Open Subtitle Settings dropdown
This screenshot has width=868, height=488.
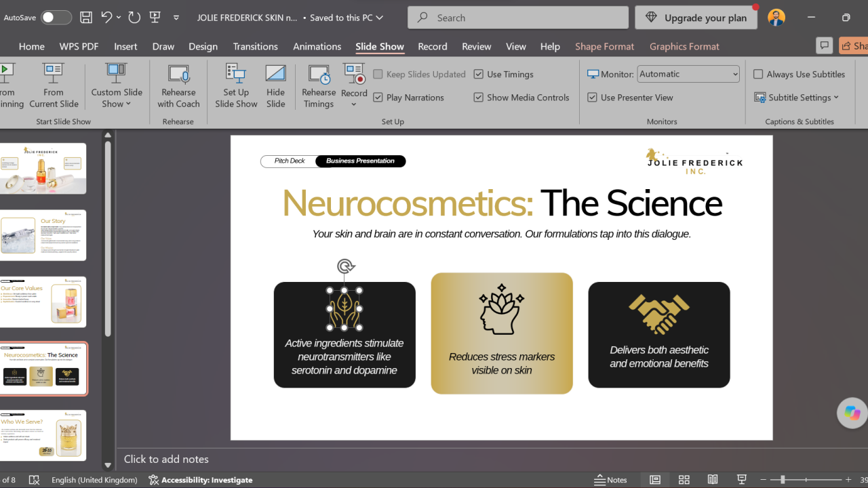797,98
